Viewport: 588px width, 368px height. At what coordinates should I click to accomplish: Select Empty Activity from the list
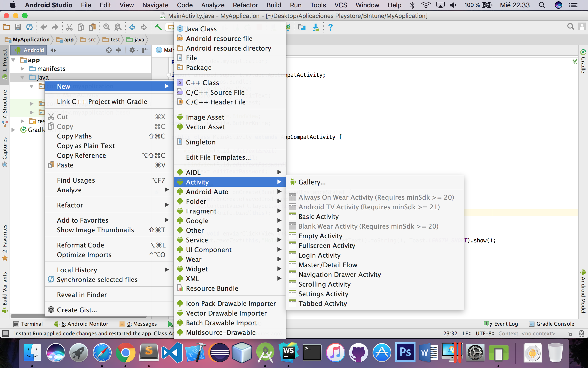pos(375,236)
